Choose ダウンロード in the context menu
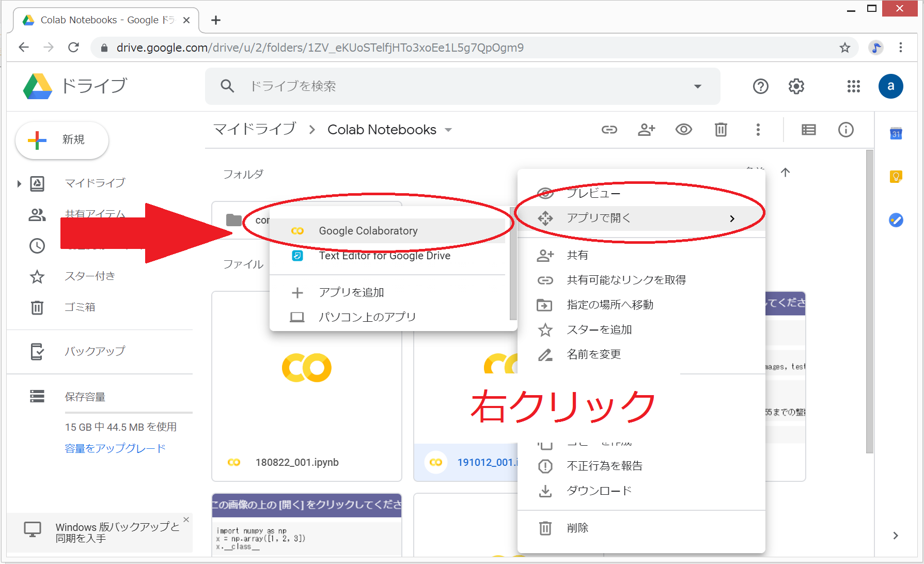Image resolution: width=924 pixels, height=564 pixels. 599,491
